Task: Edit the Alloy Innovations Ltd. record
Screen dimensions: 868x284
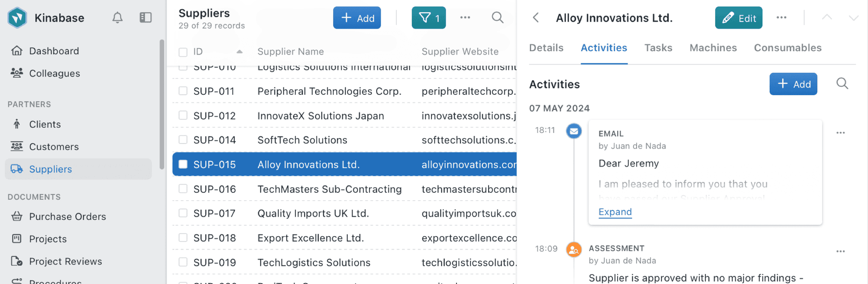Action: click(738, 18)
